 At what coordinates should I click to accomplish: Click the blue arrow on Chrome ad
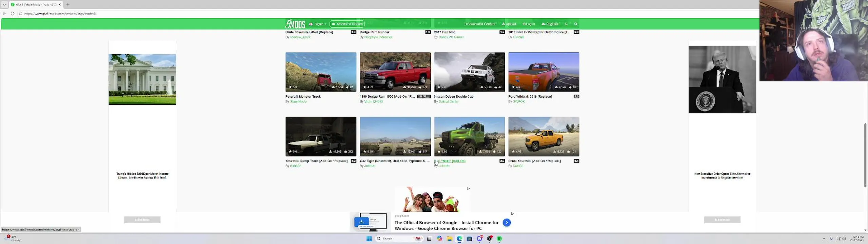[x=507, y=223]
